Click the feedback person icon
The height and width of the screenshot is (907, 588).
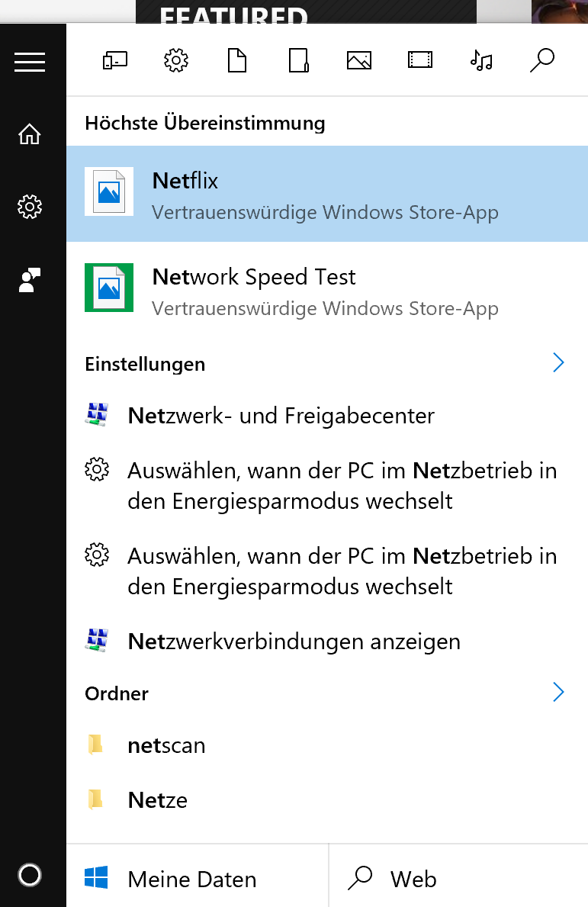(30, 280)
